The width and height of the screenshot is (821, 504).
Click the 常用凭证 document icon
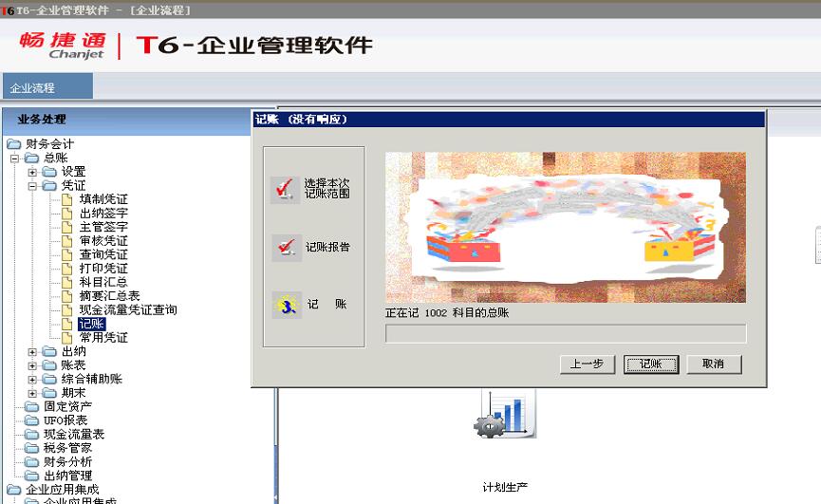[x=67, y=338]
